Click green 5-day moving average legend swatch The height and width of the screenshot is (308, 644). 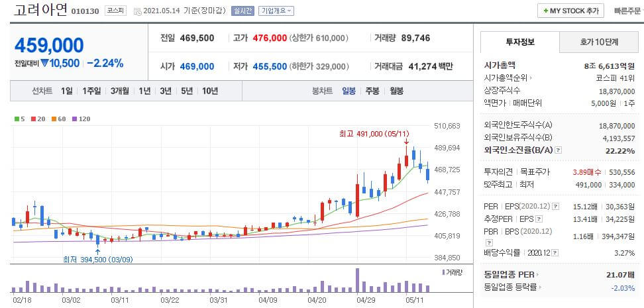(17, 119)
